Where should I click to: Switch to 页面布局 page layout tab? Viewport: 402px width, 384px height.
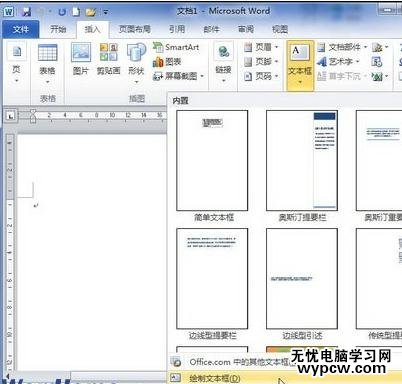(135, 29)
